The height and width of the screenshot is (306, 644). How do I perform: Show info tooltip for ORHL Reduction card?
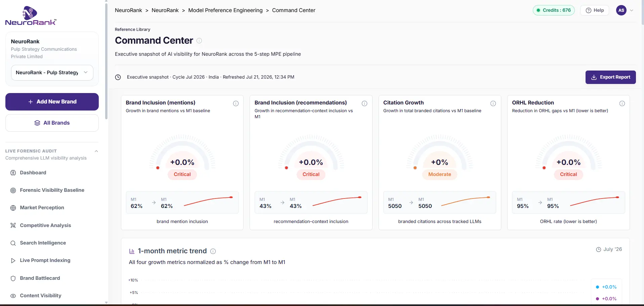click(x=622, y=103)
